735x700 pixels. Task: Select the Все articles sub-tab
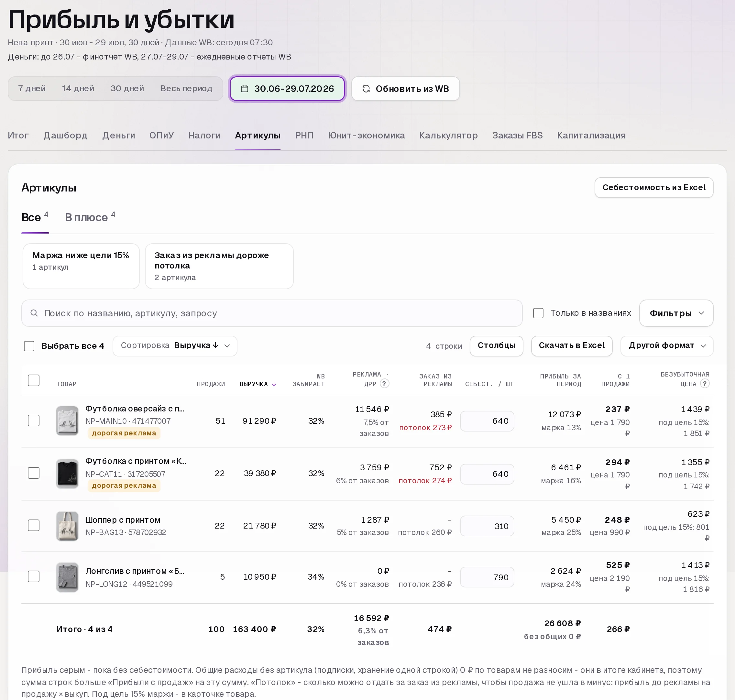click(35, 218)
